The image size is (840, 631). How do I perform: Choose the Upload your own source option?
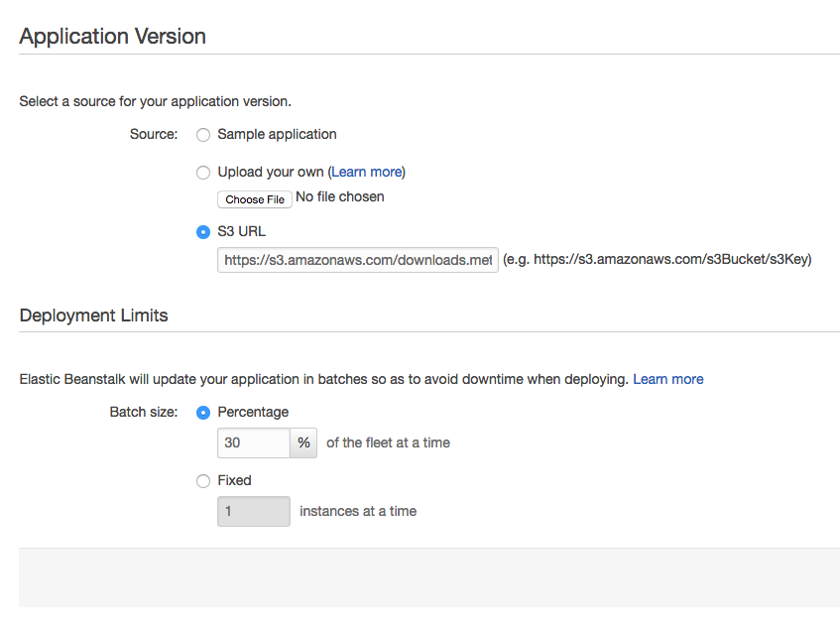(203, 173)
